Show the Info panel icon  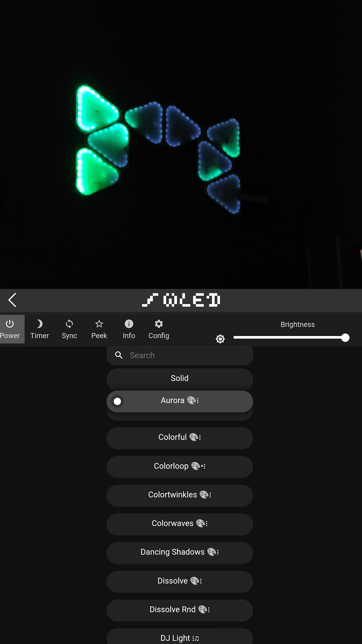point(129,324)
